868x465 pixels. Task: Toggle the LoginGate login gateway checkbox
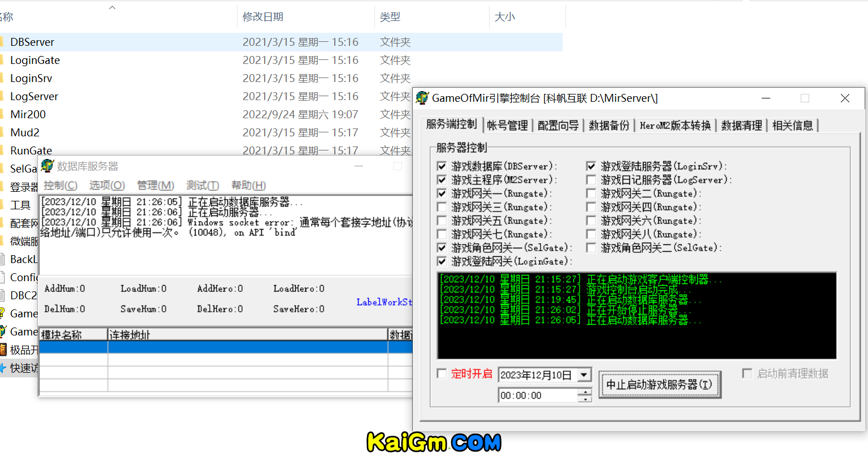[442, 261]
